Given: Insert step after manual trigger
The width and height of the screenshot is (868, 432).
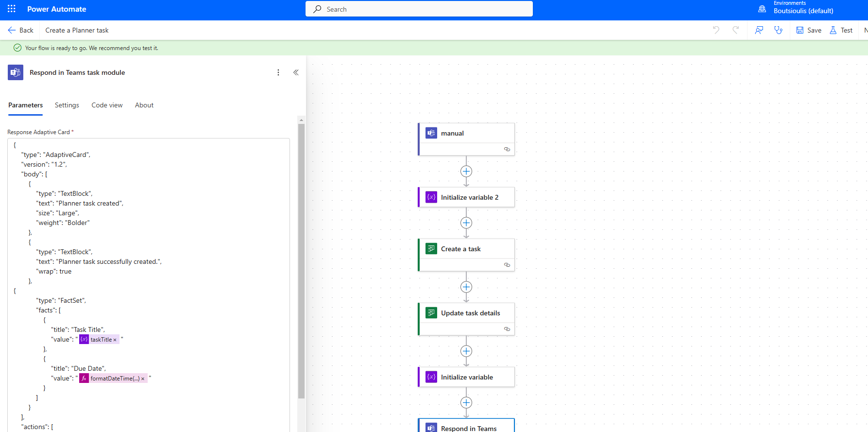Looking at the screenshot, I should click(x=466, y=172).
